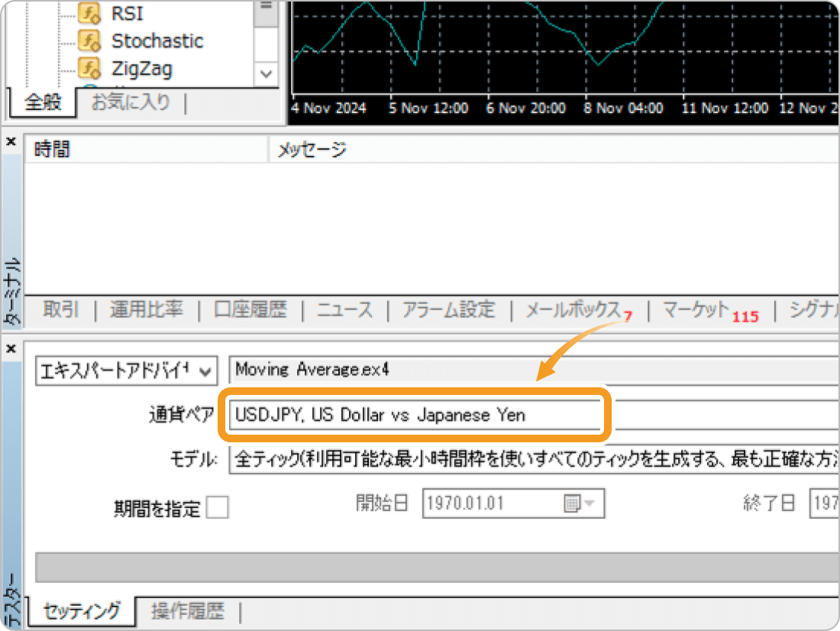
Task: Open the 取引 tab
Action: [x=60, y=309]
